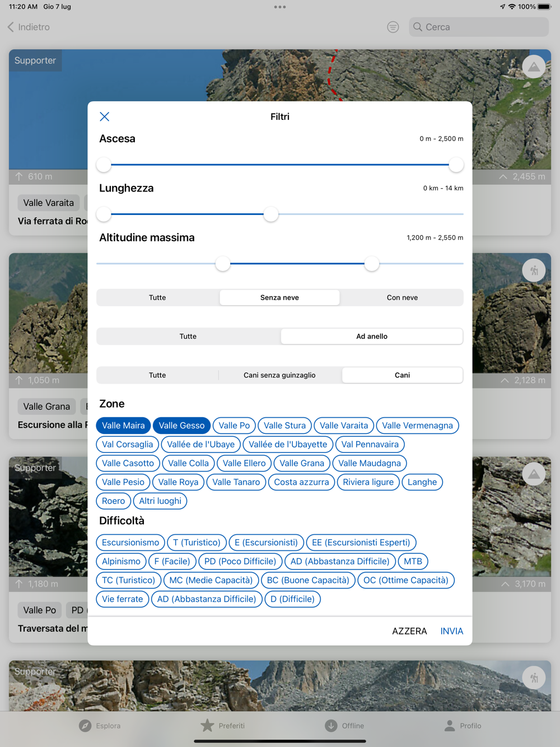
Task: Toggle the F (Facile) difficulty chip
Action: [172, 562]
